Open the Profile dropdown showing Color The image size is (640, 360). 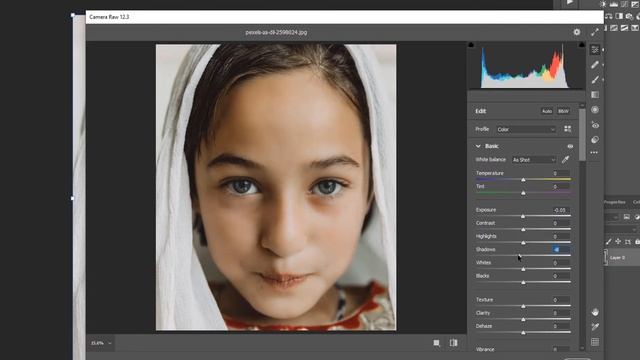526,129
